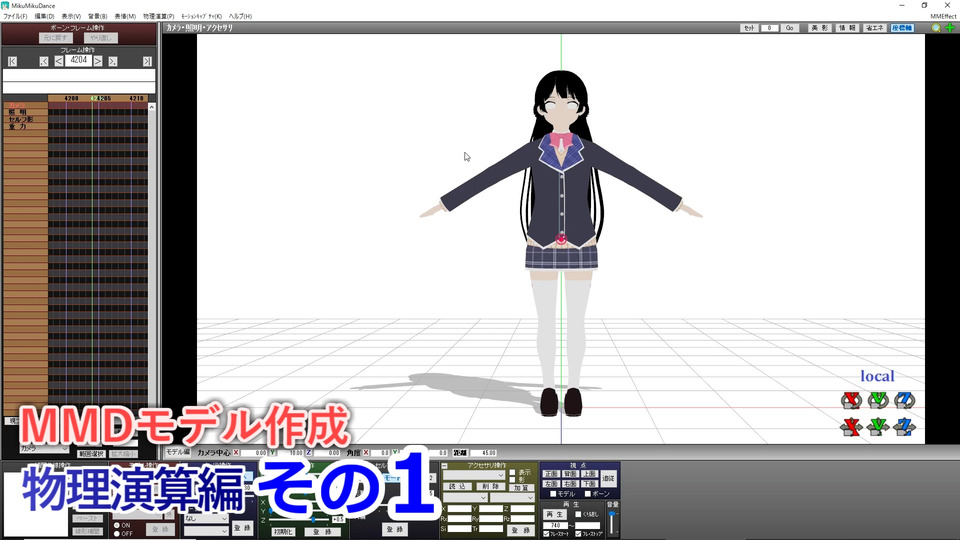Viewport: 960px width, 540px height.
Task: Open ファイル(F) menu
Action: coord(15,17)
